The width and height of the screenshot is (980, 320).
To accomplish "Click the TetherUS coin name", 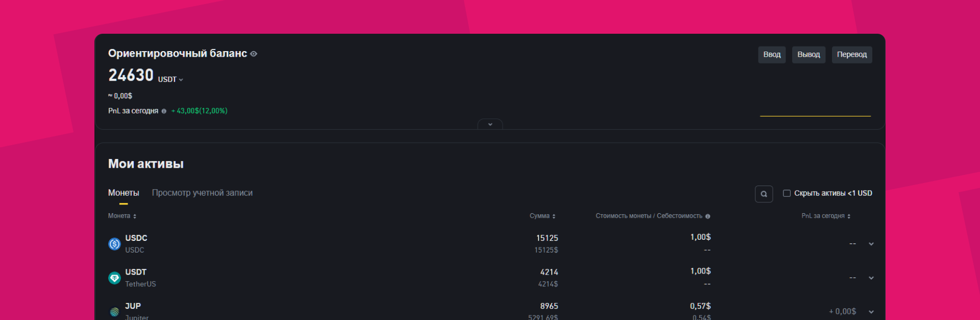I will click(140, 284).
